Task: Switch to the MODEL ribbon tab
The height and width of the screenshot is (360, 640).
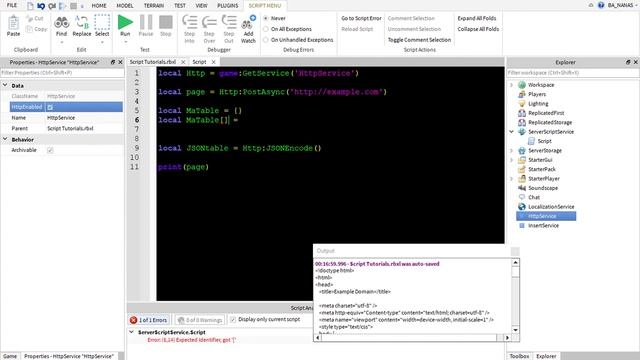Action: tap(125, 6)
